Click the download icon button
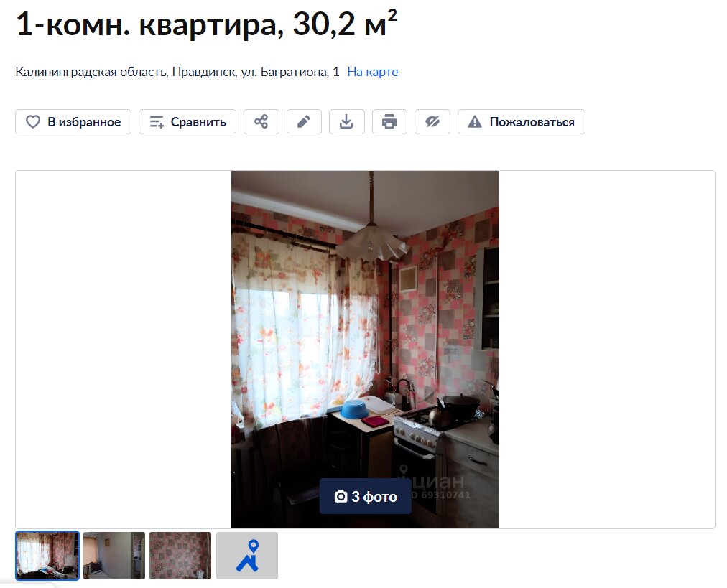 coord(346,122)
